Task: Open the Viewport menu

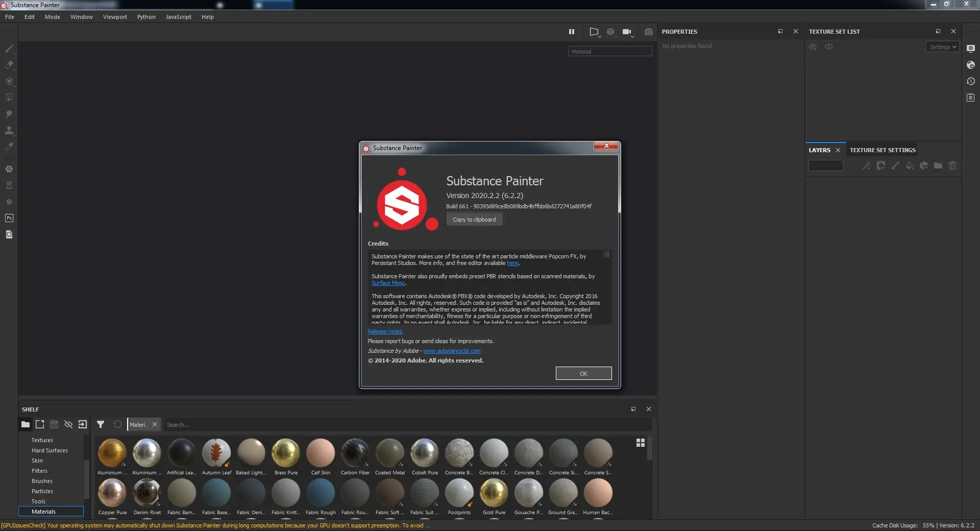Action: (114, 16)
